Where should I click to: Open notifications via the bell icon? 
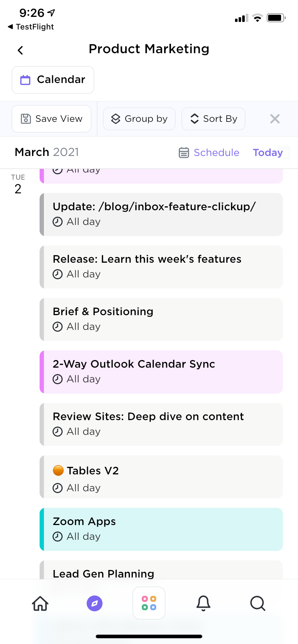pos(203,603)
